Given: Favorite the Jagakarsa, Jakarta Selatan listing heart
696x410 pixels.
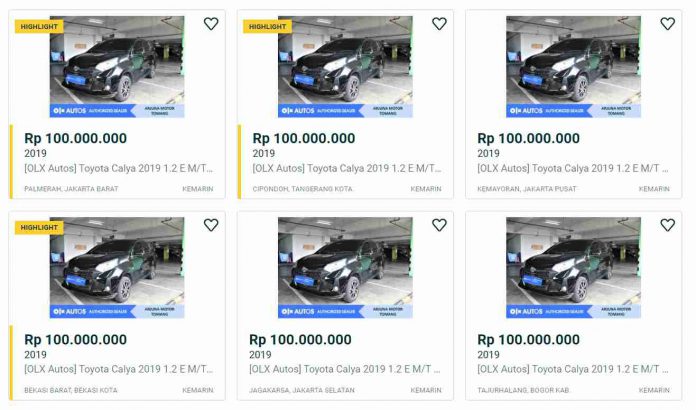Looking at the screenshot, I should point(439,225).
